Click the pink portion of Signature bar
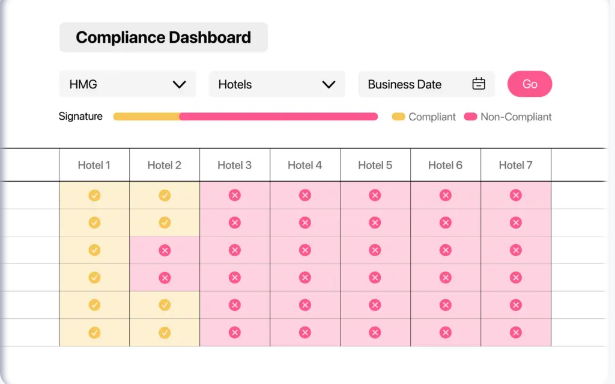Screen dimensions: 615x384 tap(278, 116)
